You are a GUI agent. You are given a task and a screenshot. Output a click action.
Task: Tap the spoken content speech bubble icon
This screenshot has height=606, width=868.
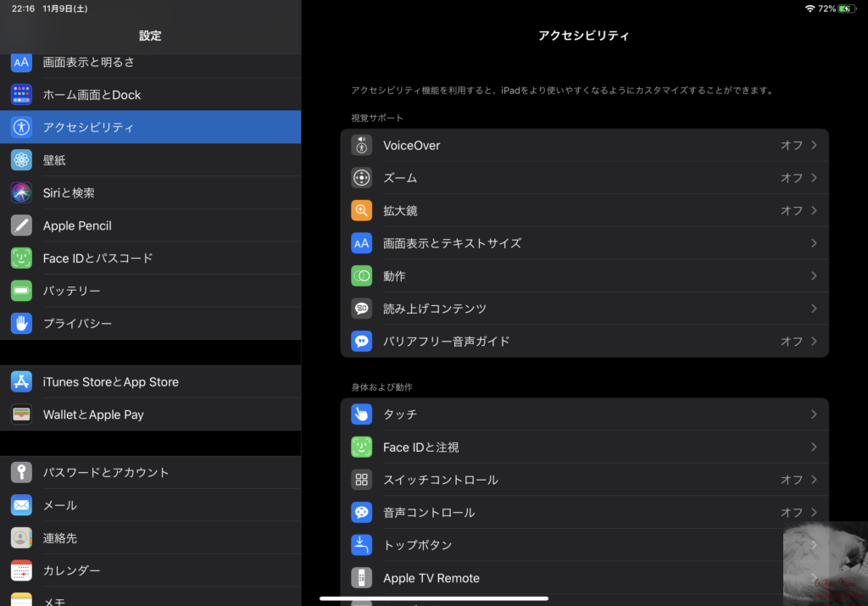(361, 309)
